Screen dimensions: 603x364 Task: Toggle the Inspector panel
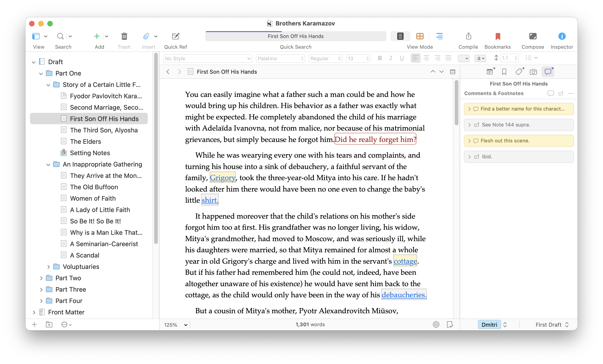(x=562, y=36)
